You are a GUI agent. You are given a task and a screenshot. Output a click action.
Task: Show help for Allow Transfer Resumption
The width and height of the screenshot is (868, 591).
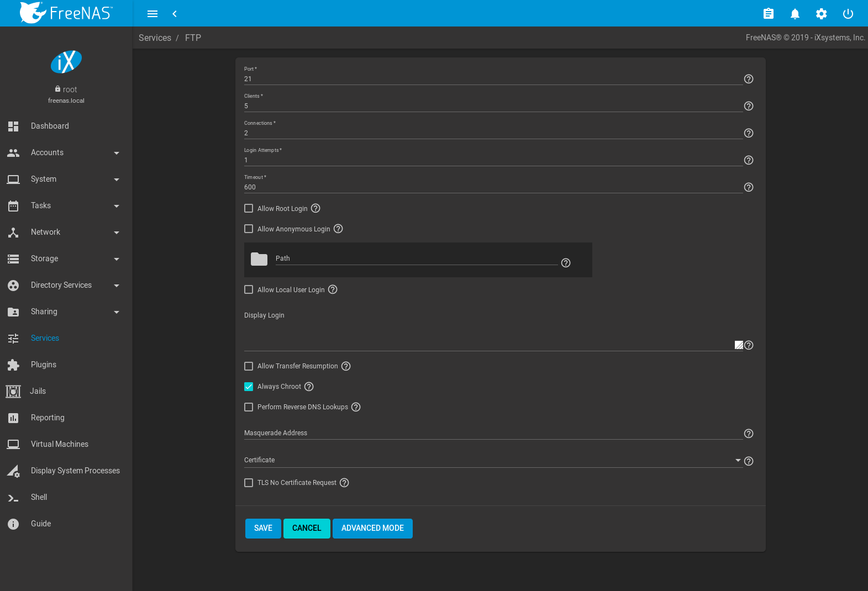tap(346, 366)
